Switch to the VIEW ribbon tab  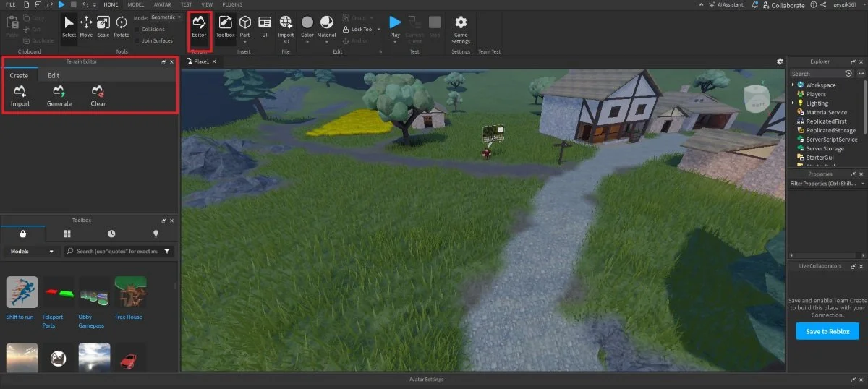(207, 4)
